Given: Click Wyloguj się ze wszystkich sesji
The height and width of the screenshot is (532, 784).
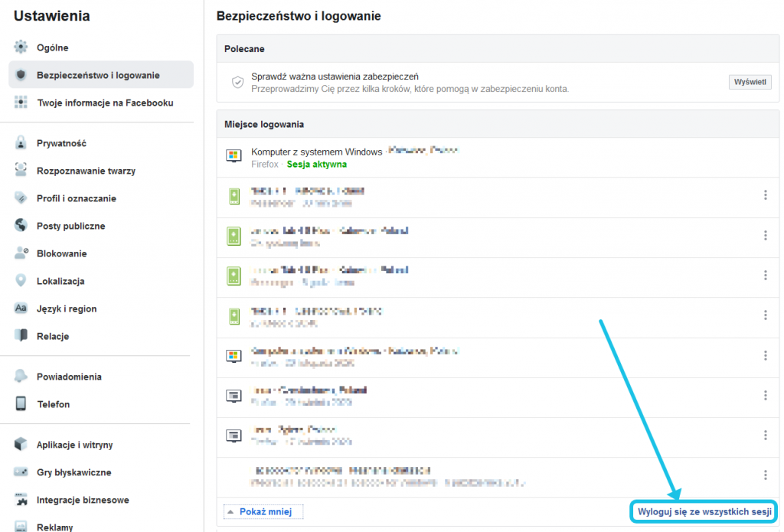Looking at the screenshot, I should coord(704,511).
